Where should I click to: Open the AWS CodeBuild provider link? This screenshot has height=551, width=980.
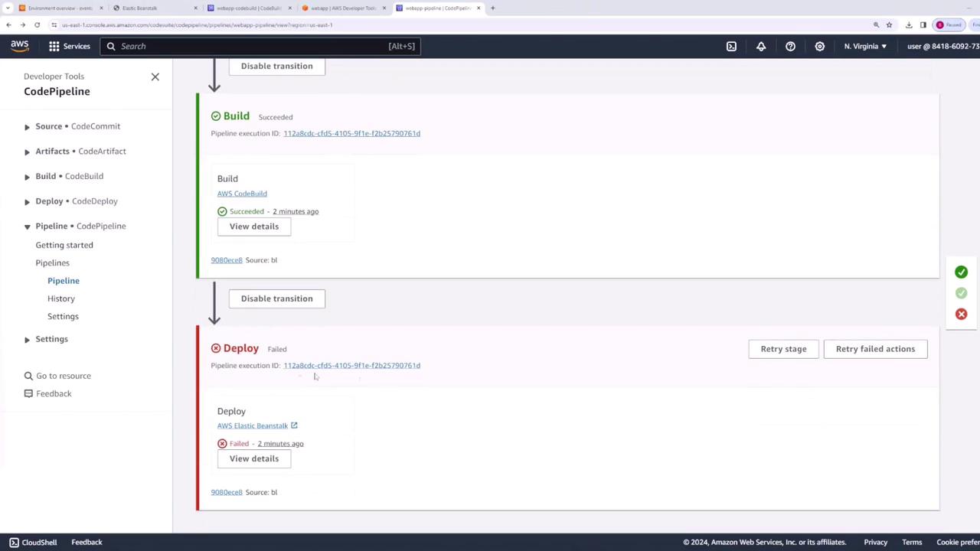(x=242, y=194)
